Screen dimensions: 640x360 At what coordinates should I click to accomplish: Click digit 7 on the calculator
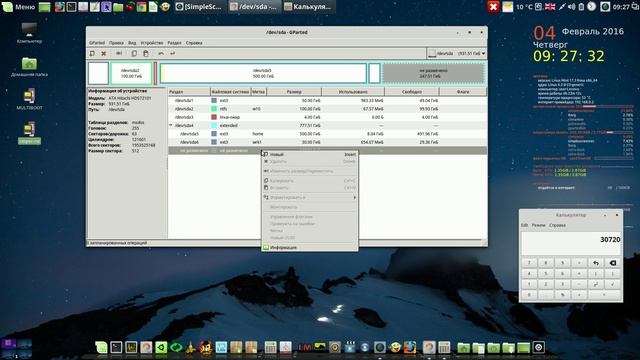point(529,263)
